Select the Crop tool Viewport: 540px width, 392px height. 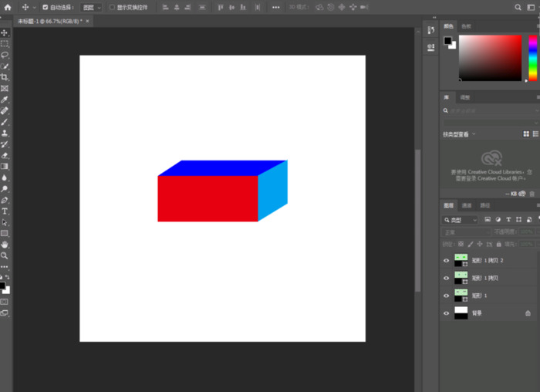tap(5, 77)
